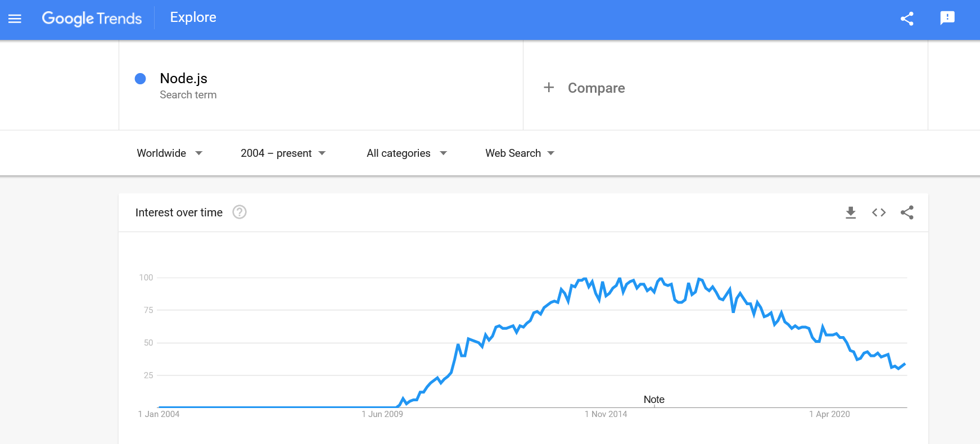Viewport: 980px width, 444px height.
Task: Open the send feedback icon
Action: pyautogui.click(x=947, y=18)
